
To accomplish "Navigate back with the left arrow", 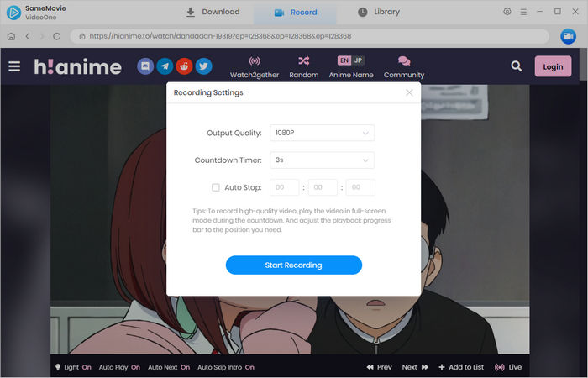I will (28, 36).
